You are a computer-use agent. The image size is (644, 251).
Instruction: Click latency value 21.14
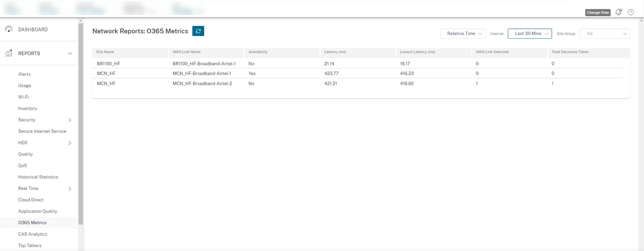tap(329, 64)
